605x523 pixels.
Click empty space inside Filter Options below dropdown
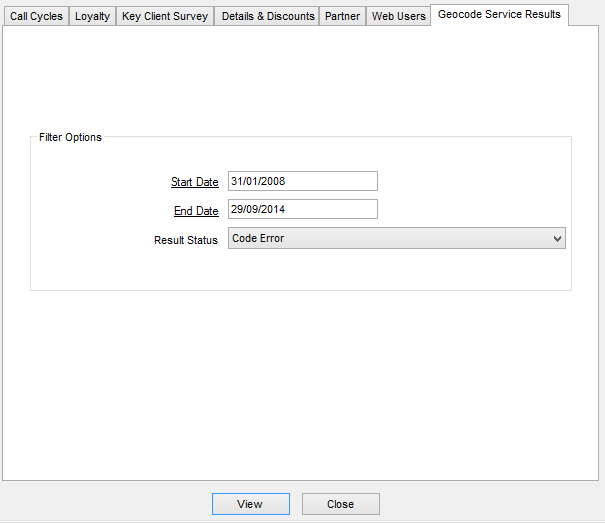pyautogui.click(x=300, y=270)
